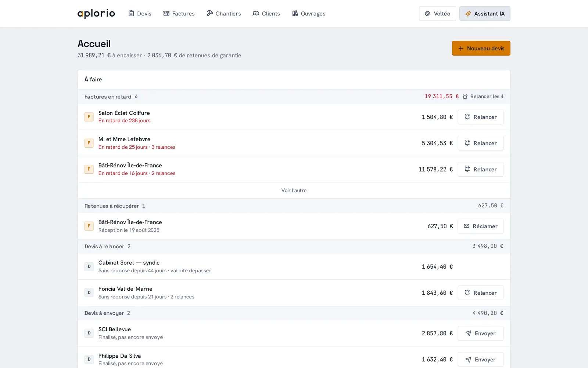Click the aplorio logo

96,14
